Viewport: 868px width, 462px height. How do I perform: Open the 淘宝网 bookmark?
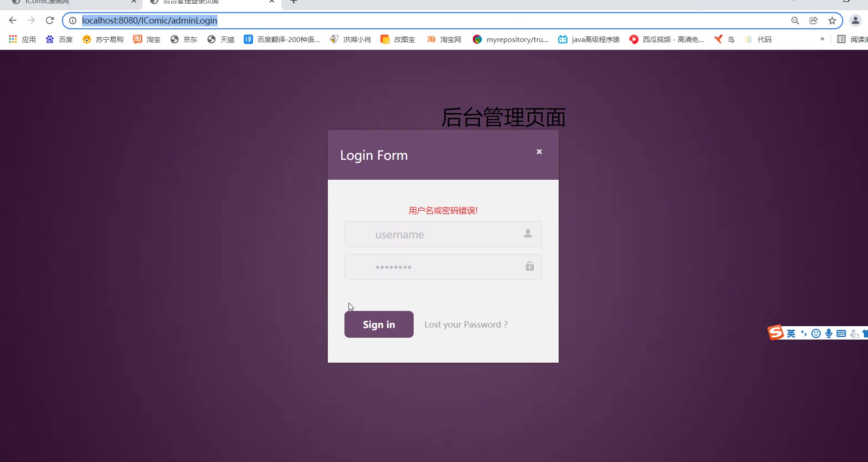tap(444, 39)
